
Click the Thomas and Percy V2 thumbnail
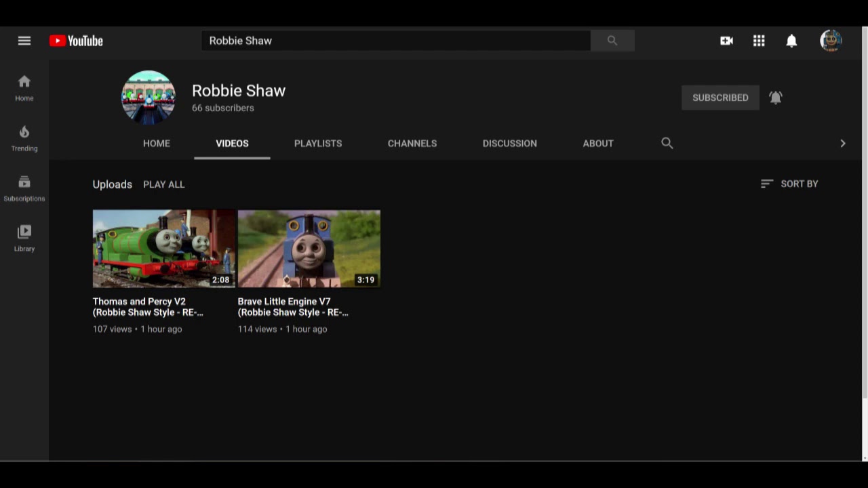163,249
